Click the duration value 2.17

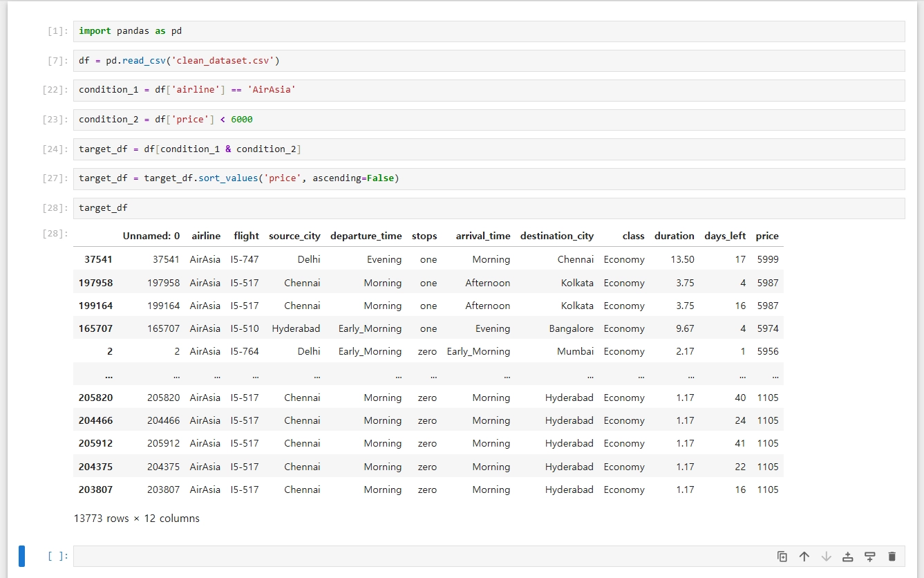[x=686, y=351]
